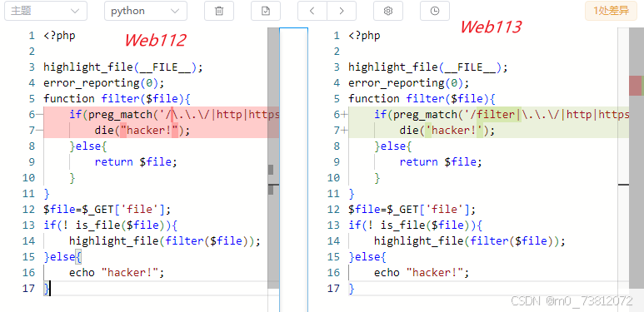
Task: Open the python language dropdown
Action: (146, 11)
